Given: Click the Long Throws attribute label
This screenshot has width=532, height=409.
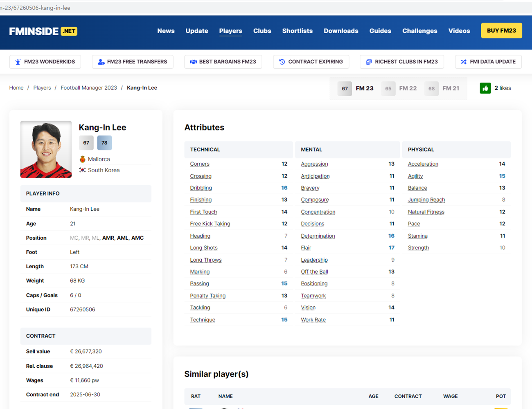Looking at the screenshot, I should tap(206, 260).
